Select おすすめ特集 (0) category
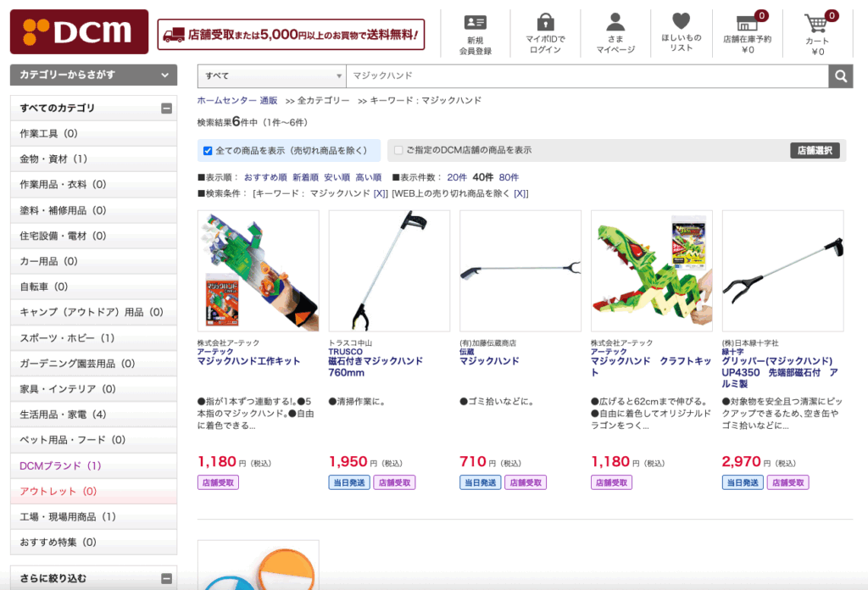Viewport: 868px width, 590px height. 93,542
